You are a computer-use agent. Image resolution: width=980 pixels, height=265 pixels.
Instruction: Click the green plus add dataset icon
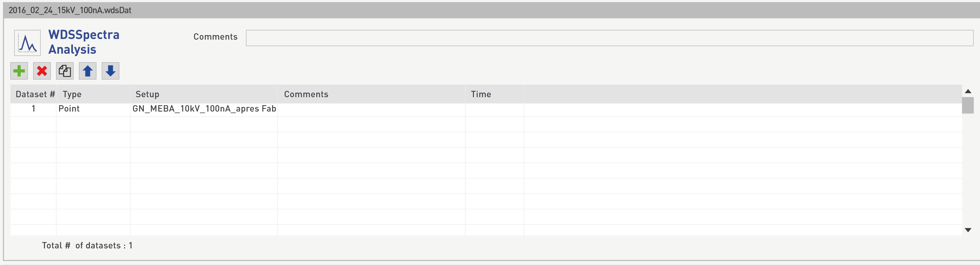point(19,71)
